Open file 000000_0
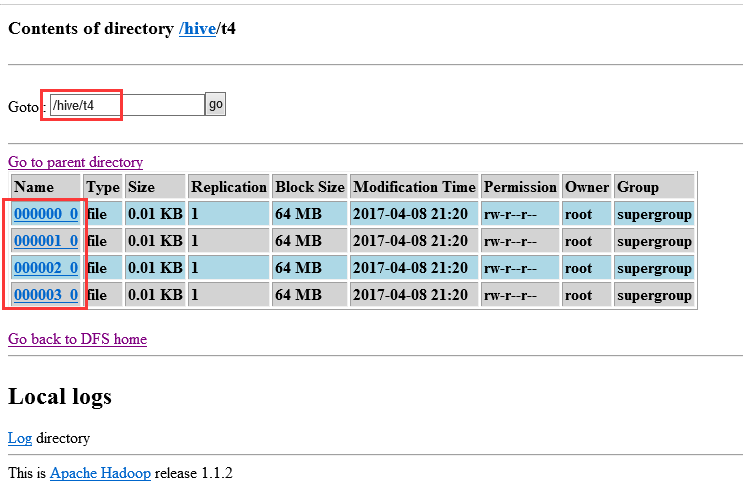Image resolution: width=743 pixels, height=502 pixels. click(x=46, y=214)
